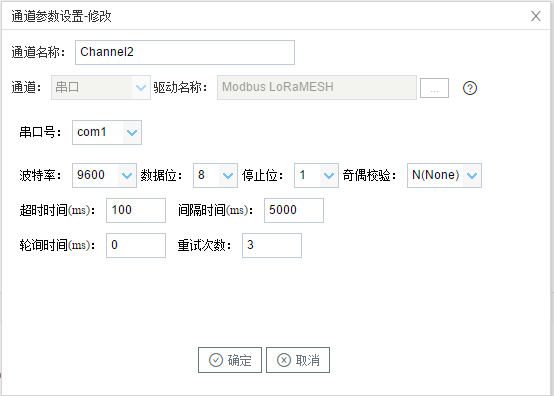Focus the 通道名称 Channel2 field
554x396 pixels.
click(x=185, y=52)
